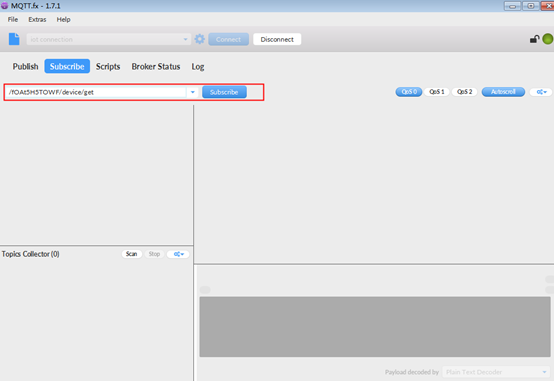Viewport: 554px width, 381px height.
Task: Expand the subscribe topic history dropdown
Action: pos(193,92)
